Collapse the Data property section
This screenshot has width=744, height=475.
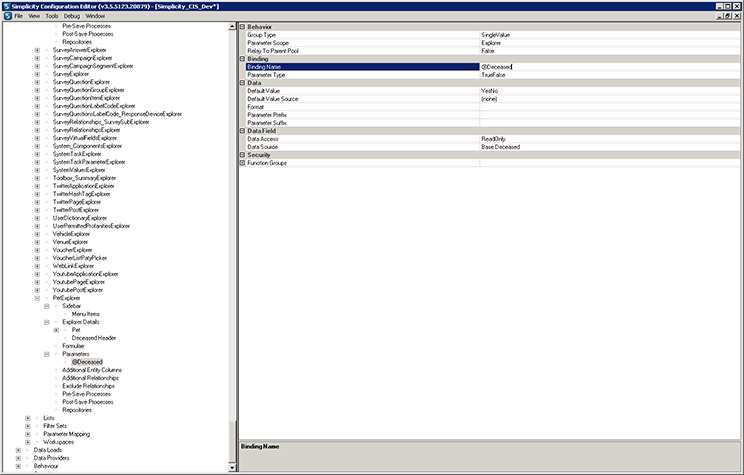point(242,83)
